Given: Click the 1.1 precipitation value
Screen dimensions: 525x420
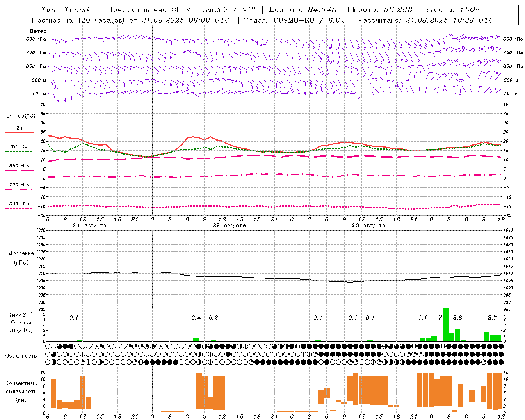Looking at the screenshot, I should coord(422,318).
